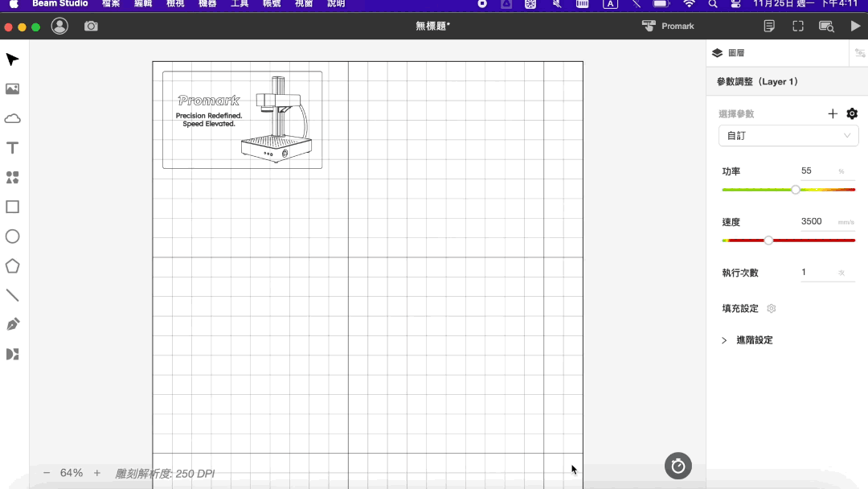This screenshot has width=868, height=489.
Task: Click the 參數調整 (Layer 1) heading
Action: point(757,81)
